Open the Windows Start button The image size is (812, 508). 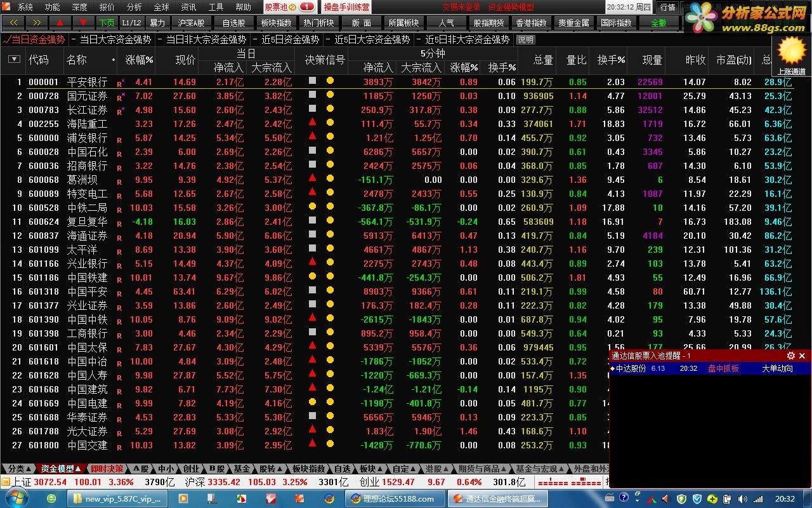[x=17, y=498]
